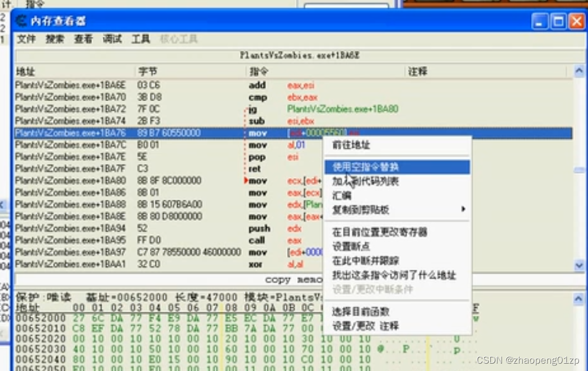Viewport: 588px width, 371px height.
Task: Choose 设置/更改 注释 in context menu
Action: tap(397, 326)
